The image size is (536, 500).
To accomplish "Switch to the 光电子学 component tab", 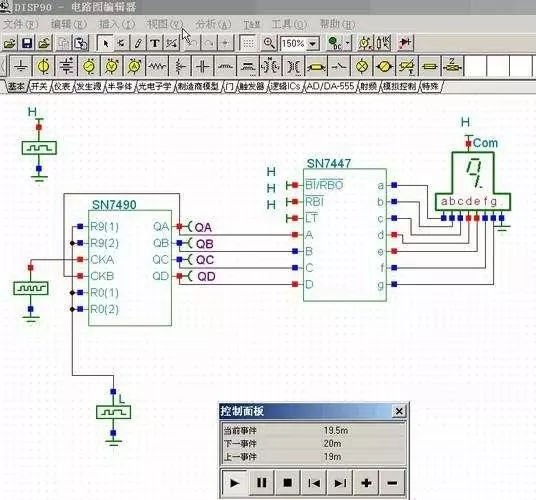I will click(x=155, y=86).
